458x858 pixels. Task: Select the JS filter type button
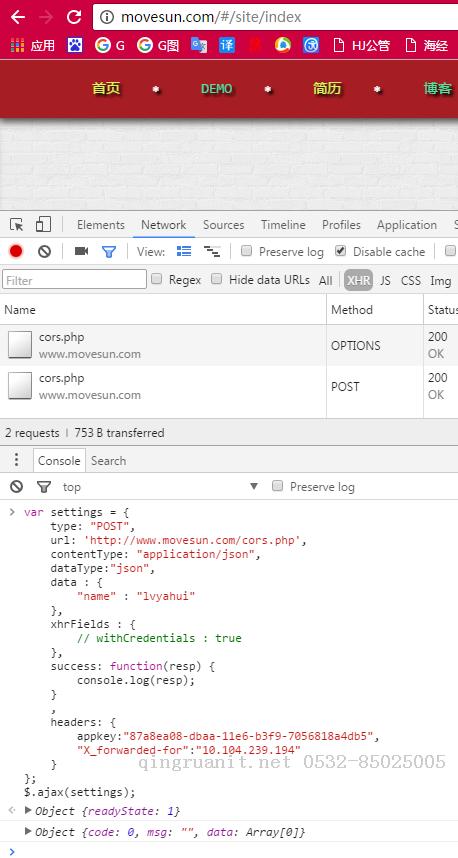pos(386,281)
